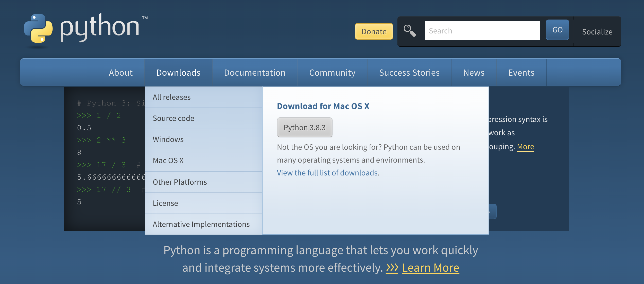This screenshot has height=284, width=644.
Task: Open the News navigation item
Action: (474, 73)
